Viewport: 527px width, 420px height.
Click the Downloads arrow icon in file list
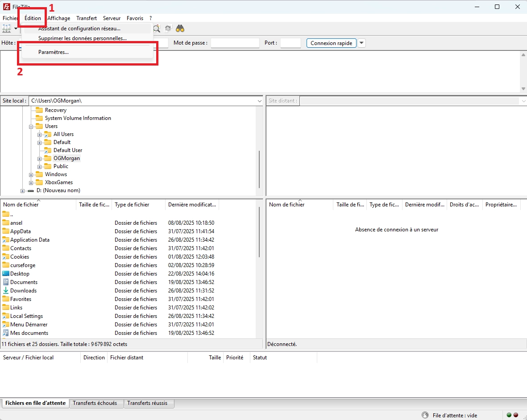point(6,290)
